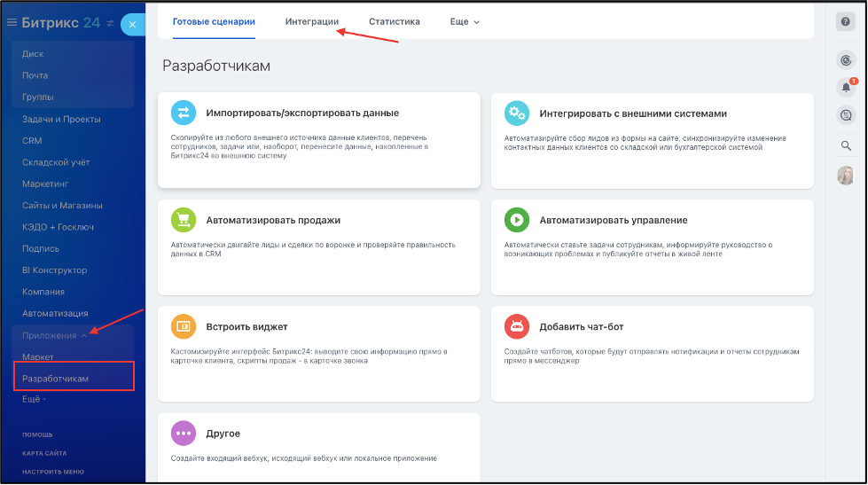Open the Автоматизировать продажи card title
868x485 pixels.
coord(273,221)
